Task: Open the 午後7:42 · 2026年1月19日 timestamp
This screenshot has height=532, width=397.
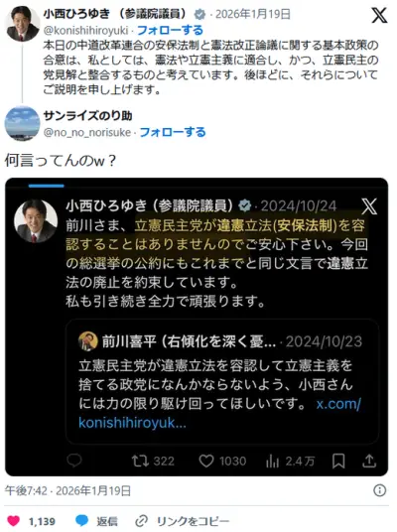Action: point(67,490)
